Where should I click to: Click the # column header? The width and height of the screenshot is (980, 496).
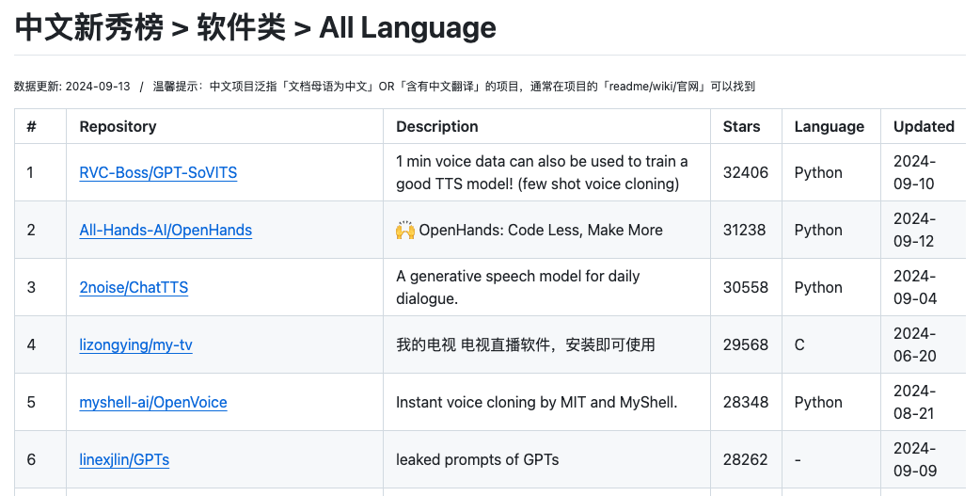(31, 126)
